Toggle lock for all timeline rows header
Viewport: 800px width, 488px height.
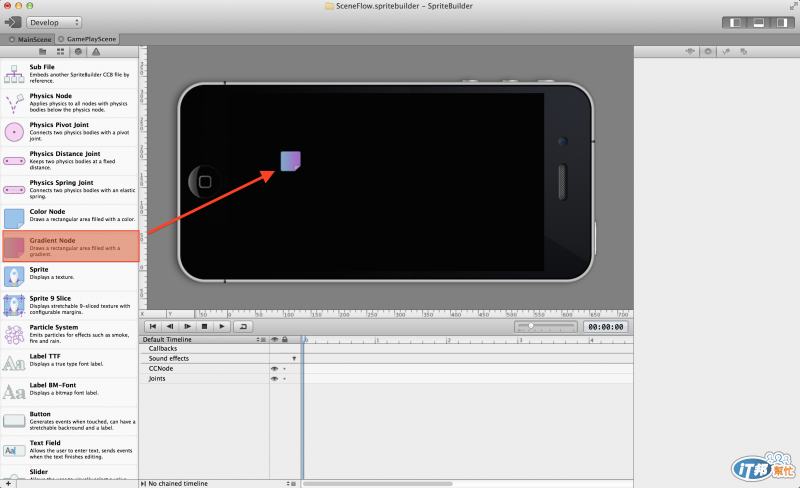pyautogui.click(x=285, y=339)
